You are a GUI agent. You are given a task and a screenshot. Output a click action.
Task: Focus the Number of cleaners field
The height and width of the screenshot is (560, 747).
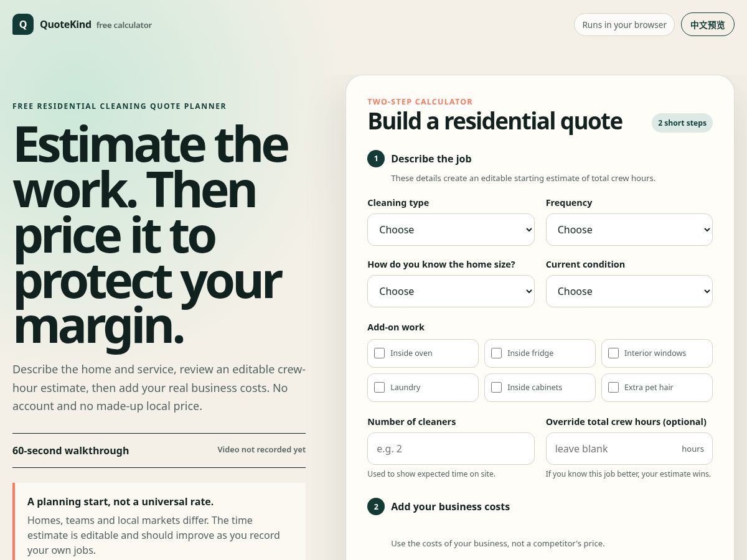point(451,449)
